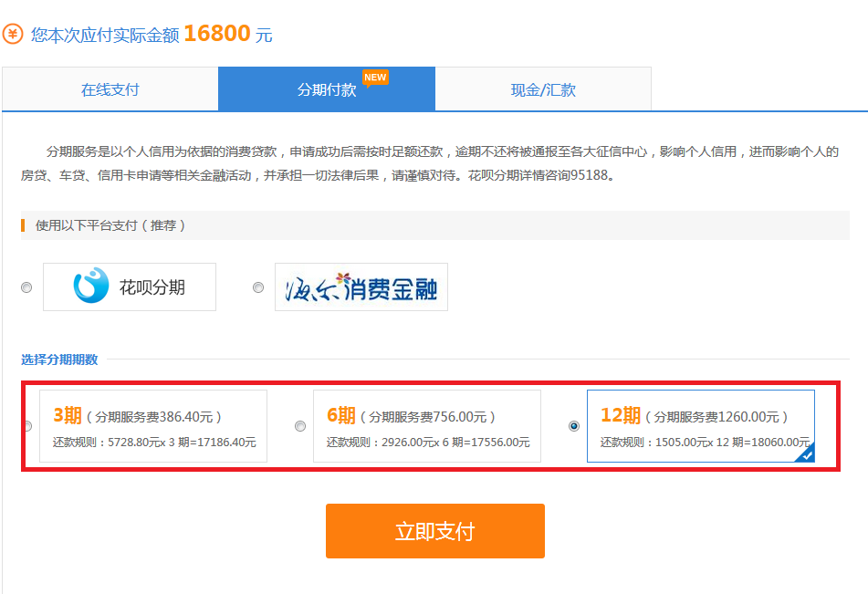Click the Haier Consumer Finance logo
Viewport: 868px width, 594px height.
tap(361, 287)
